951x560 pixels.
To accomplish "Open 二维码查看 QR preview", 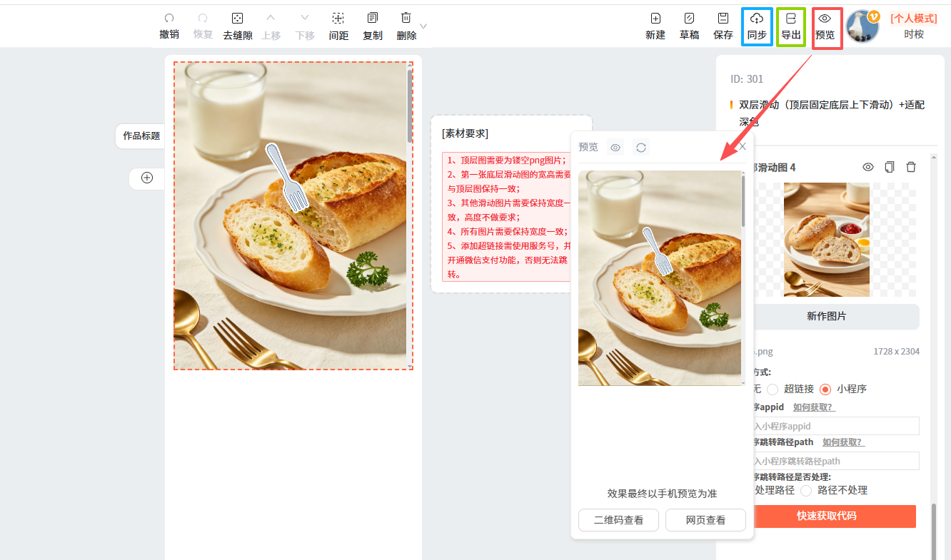I will (619, 520).
